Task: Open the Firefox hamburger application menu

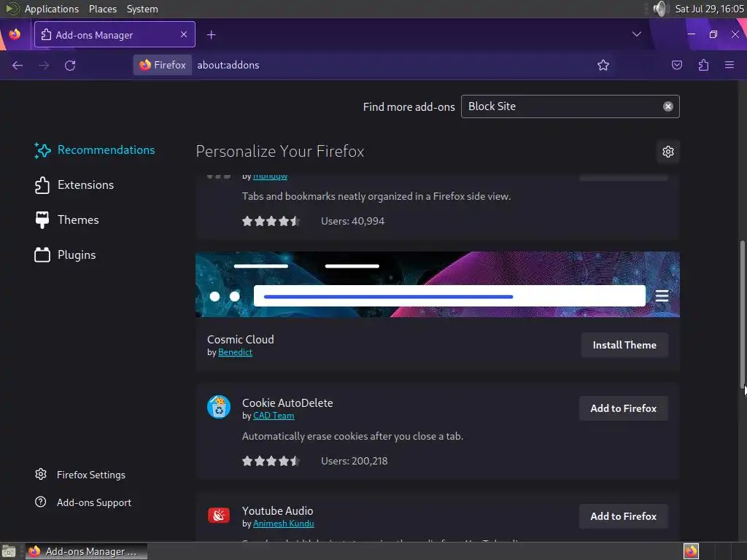Action: coord(729,65)
